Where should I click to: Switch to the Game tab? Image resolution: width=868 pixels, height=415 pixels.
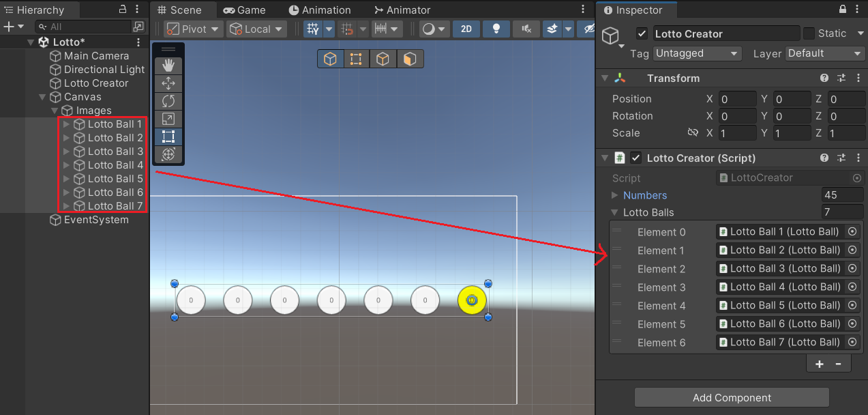click(244, 10)
